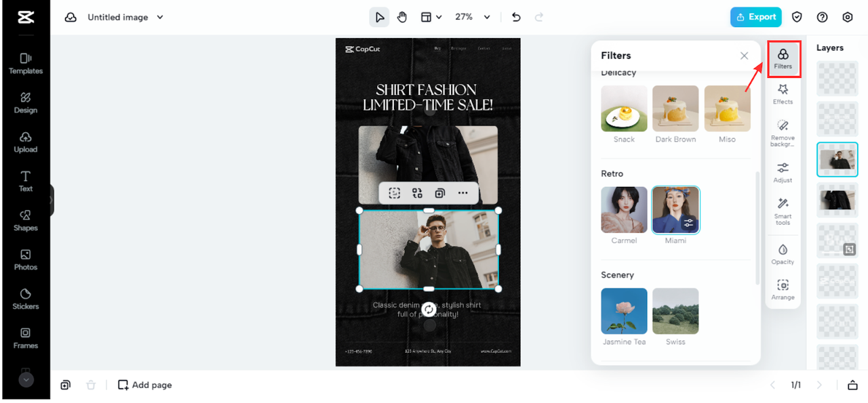The image size is (868, 403).
Task: Collapse the left panel handle
Action: pos(51,200)
